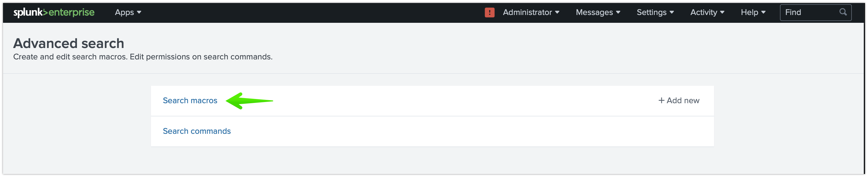Click the Splunk enterprise logo
This screenshot has height=177, width=868.
[54, 13]
